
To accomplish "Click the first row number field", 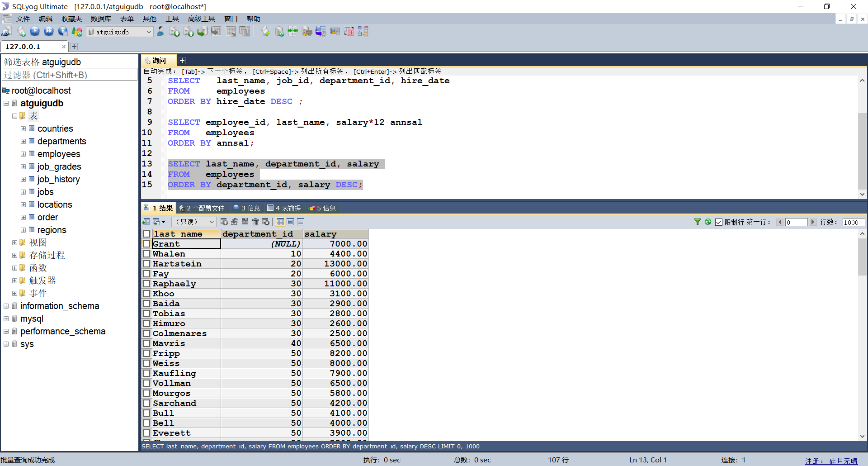I will point(796,222).
